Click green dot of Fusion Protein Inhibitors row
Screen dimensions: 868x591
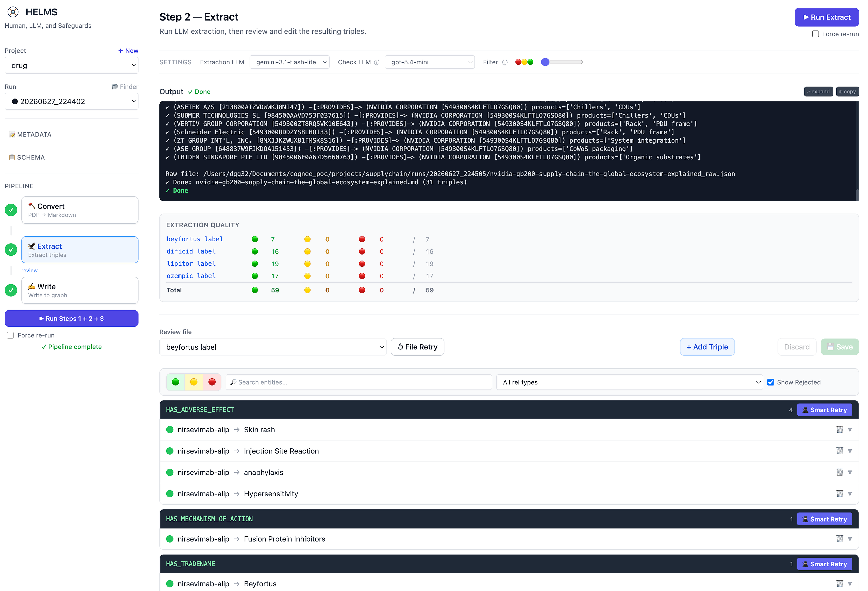coord(170,539)
